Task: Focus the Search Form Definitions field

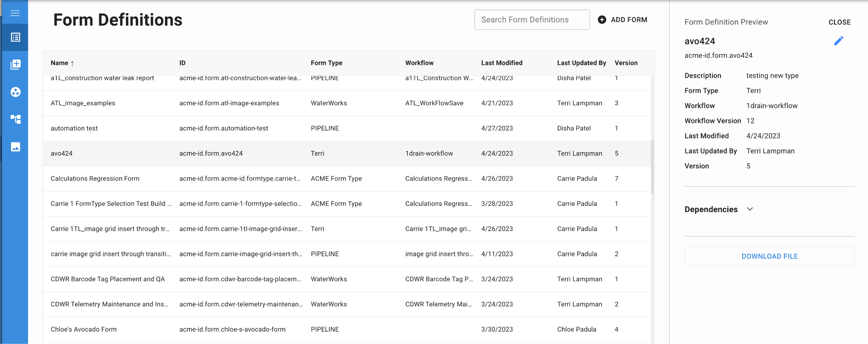Action: 531,20
